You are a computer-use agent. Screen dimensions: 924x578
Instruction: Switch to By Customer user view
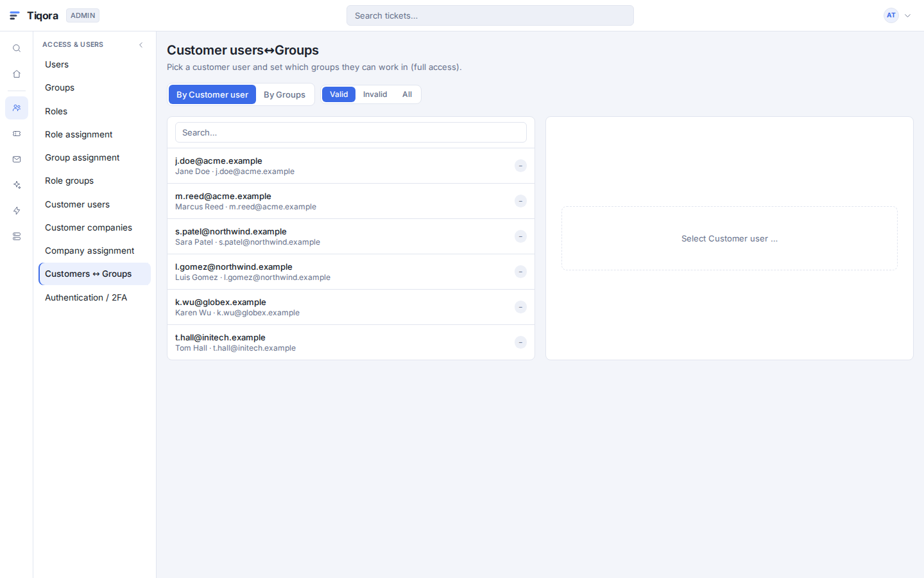click(212, 94)
